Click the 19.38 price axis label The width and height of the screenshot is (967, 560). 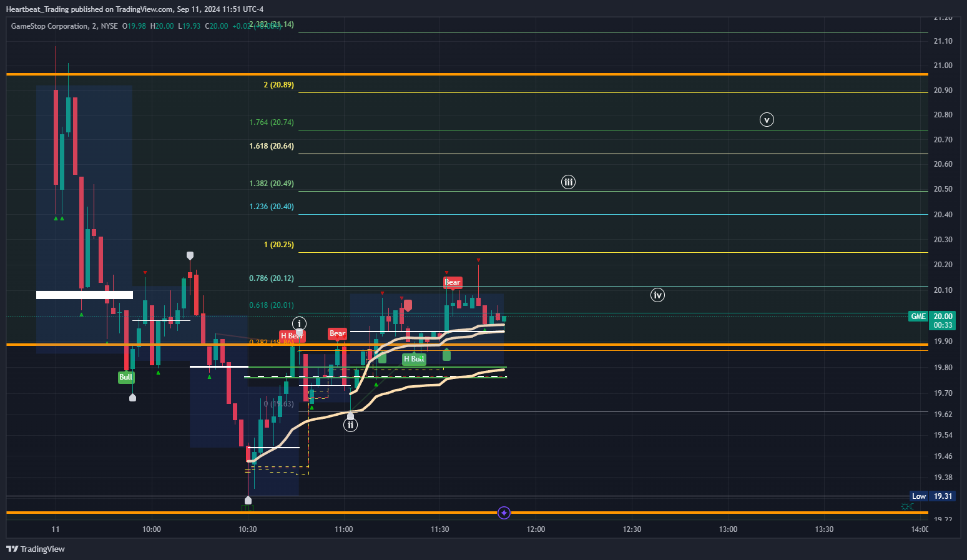(943, 478)
